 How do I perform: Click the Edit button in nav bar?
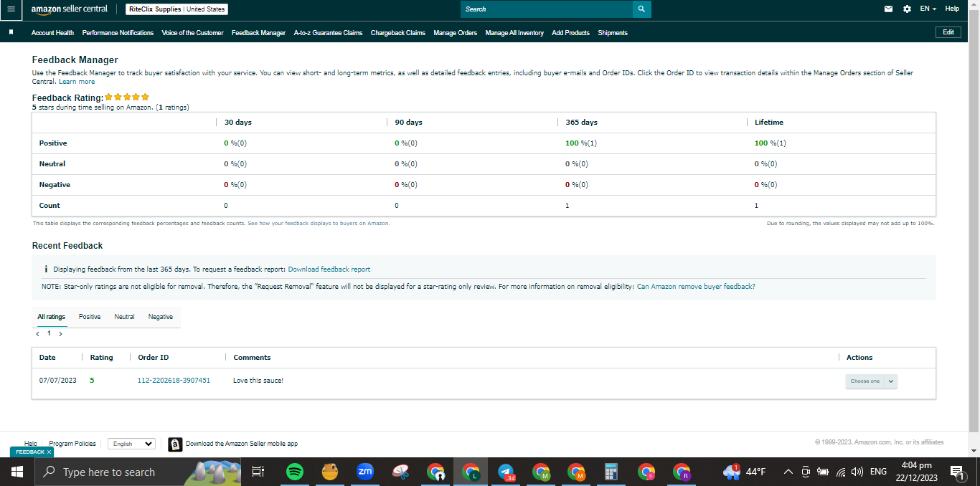(948, 32)
